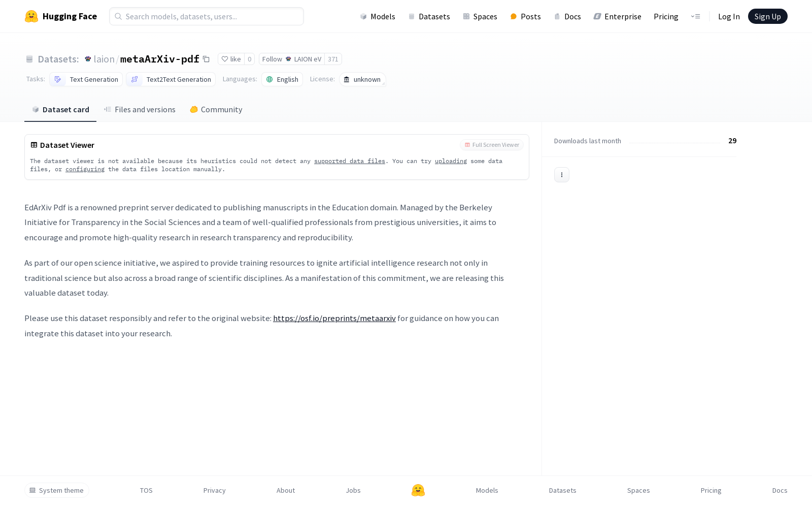The image size is (812, 508).
Task: Open the Dataset card tab
Action: tap(60, 110)
